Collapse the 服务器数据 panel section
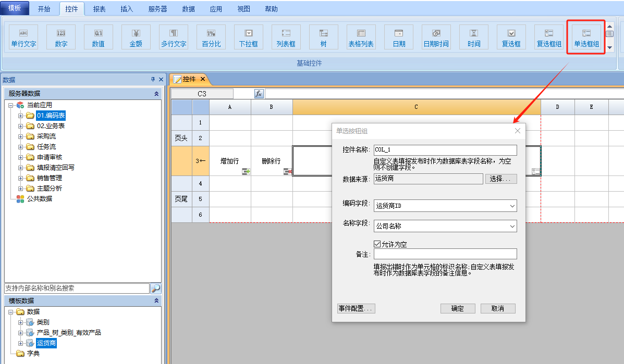This screenshot has width=624, height=364. click(x=156, y=94)
